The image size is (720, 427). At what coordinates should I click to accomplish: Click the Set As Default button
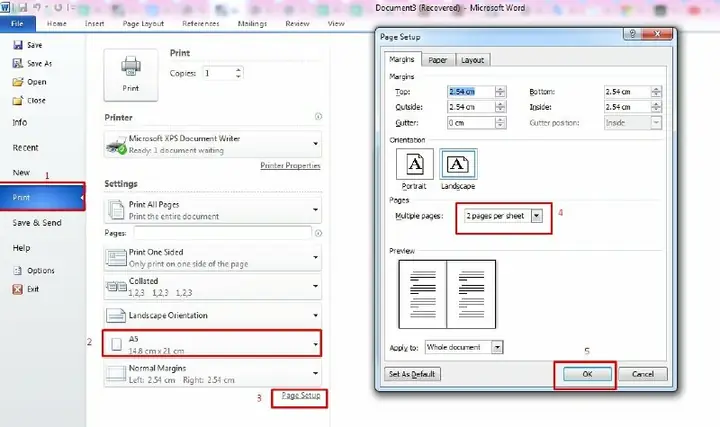pos(412,374)
